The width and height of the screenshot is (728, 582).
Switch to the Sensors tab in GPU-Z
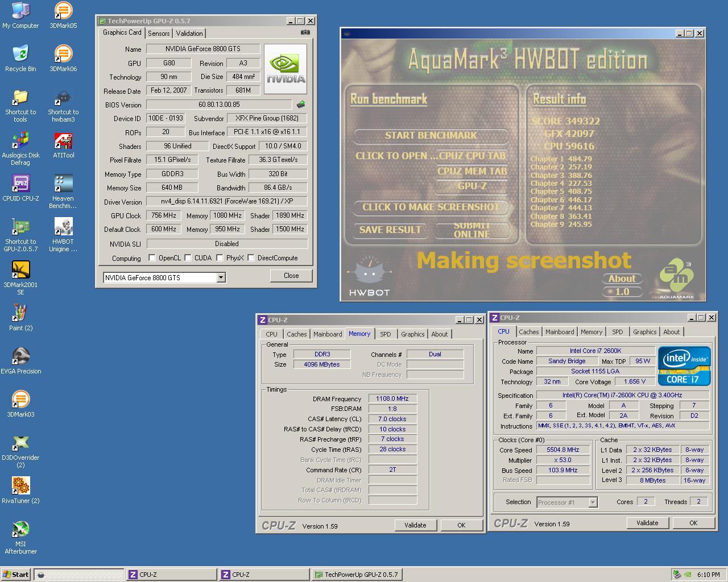pyautogui.click(x=159, y=34)
